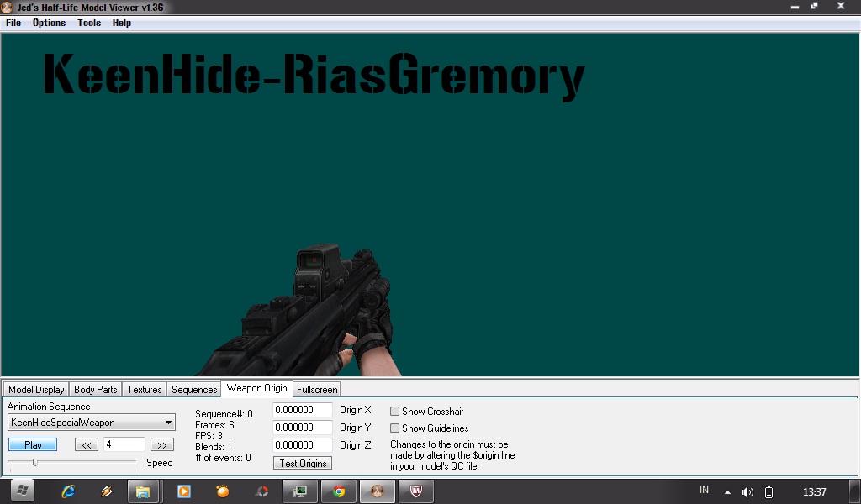
Task: Open Windows Media Player taskbar icon
Action: point(183,491)
